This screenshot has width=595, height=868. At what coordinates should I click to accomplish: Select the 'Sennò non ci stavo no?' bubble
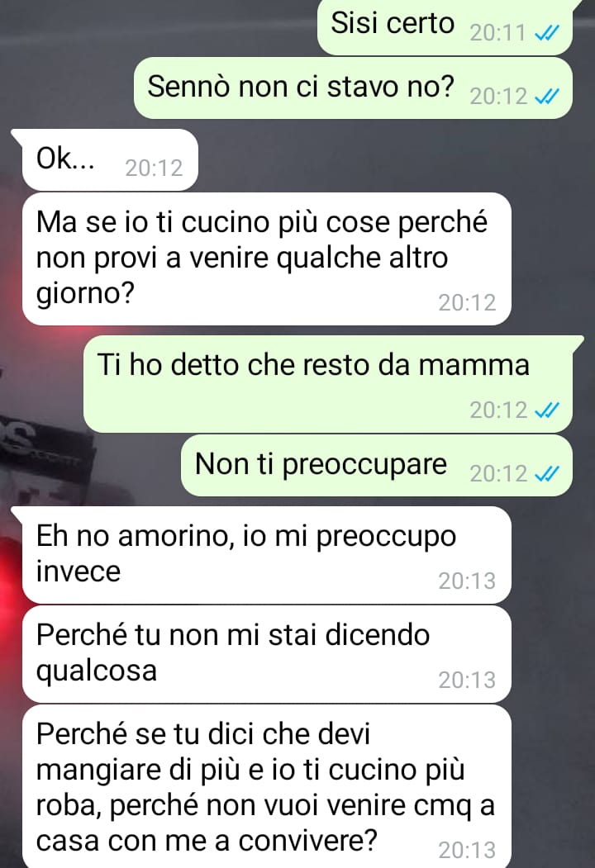(x=353, y=88)
